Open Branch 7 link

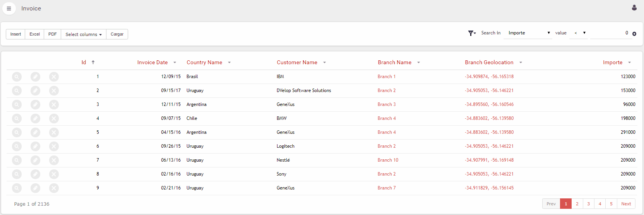[x=387, y=188]
